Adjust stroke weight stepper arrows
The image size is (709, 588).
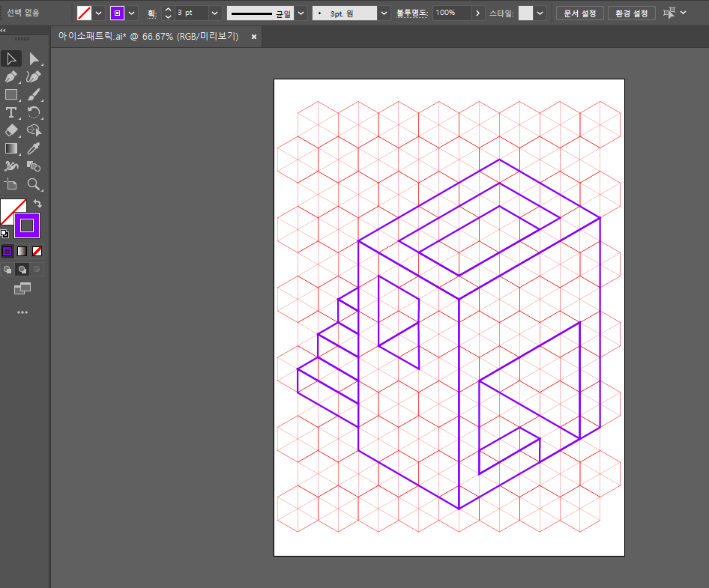click(168, 13)
